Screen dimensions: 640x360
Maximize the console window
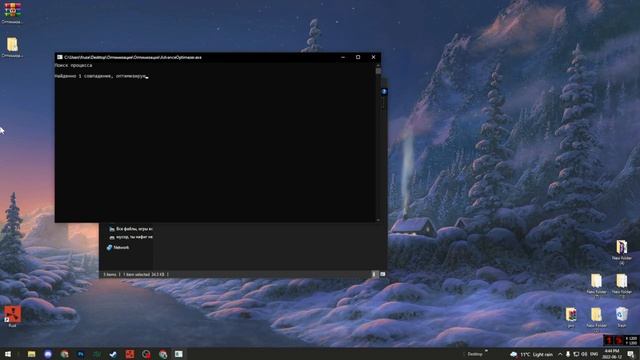click(x=358, y=57)
